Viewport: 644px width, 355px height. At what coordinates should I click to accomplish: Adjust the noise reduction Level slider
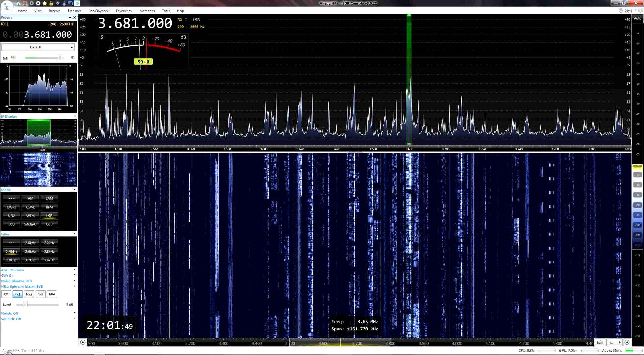coord(25,305)
